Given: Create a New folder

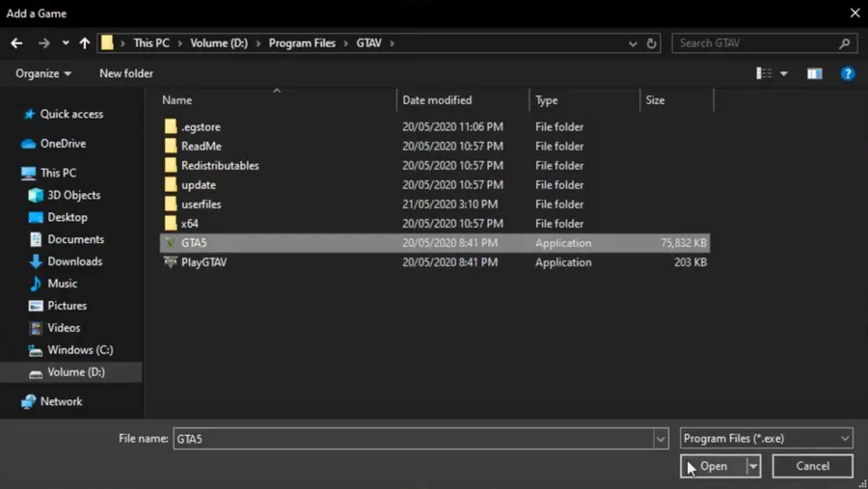Looking at the screenshot, I should [126, 73].
